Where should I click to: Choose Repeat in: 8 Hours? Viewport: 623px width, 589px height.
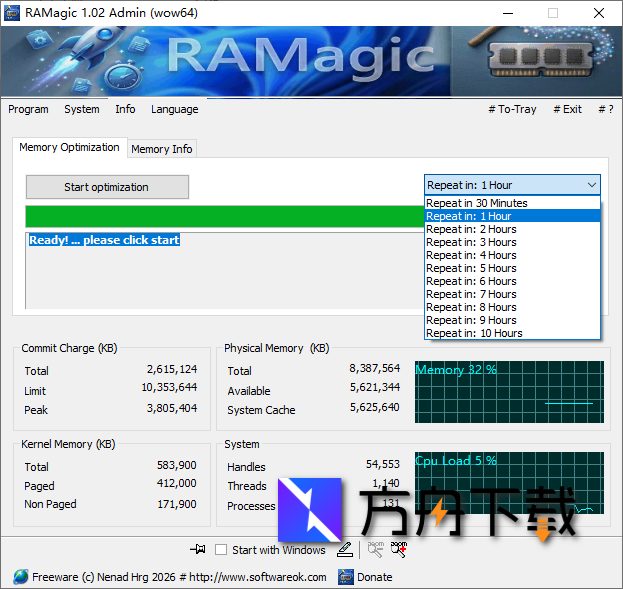(512, 307)
